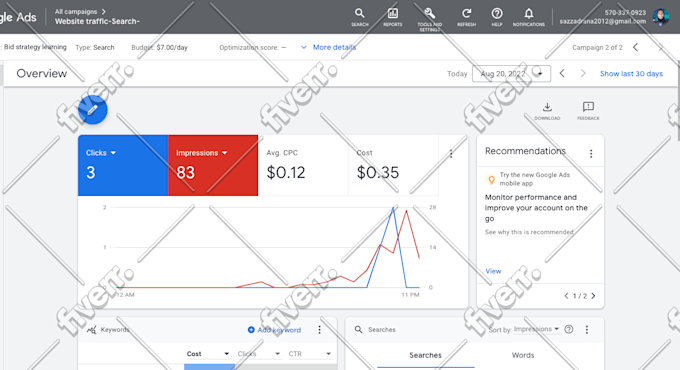This screenshot has height=370, width=680.
Task: Click the View recommendation link
Action: [493, 271]
